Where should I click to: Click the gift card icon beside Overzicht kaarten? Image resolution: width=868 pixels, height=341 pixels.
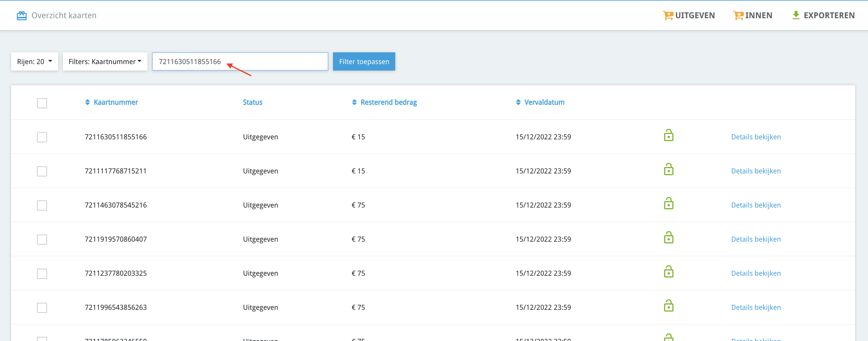(x=21, y=16)
